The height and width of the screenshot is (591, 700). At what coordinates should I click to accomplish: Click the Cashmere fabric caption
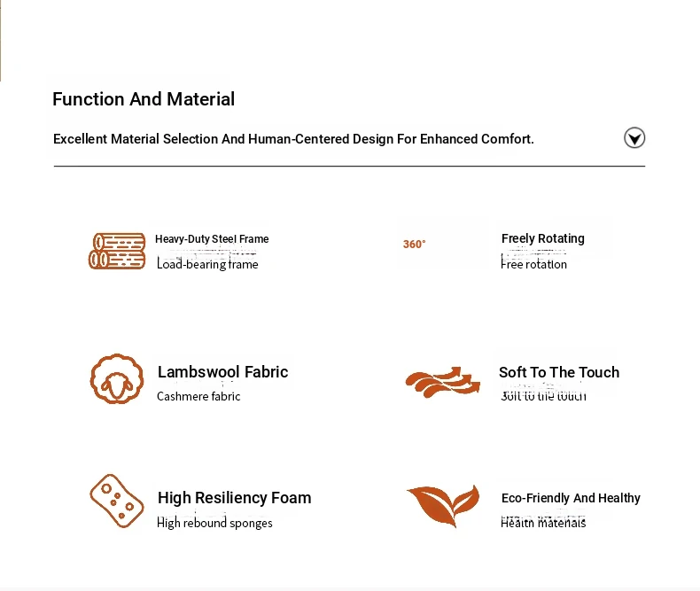coord(198,396)
